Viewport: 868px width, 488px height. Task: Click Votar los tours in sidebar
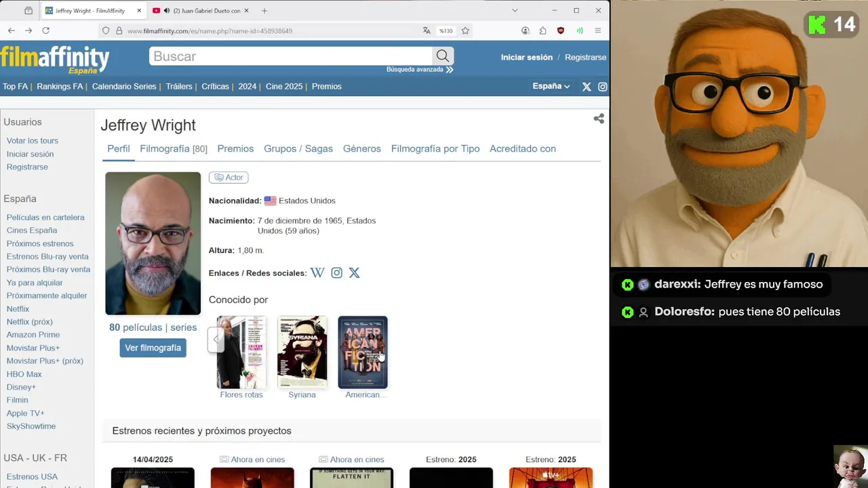(x=33, y=141)
